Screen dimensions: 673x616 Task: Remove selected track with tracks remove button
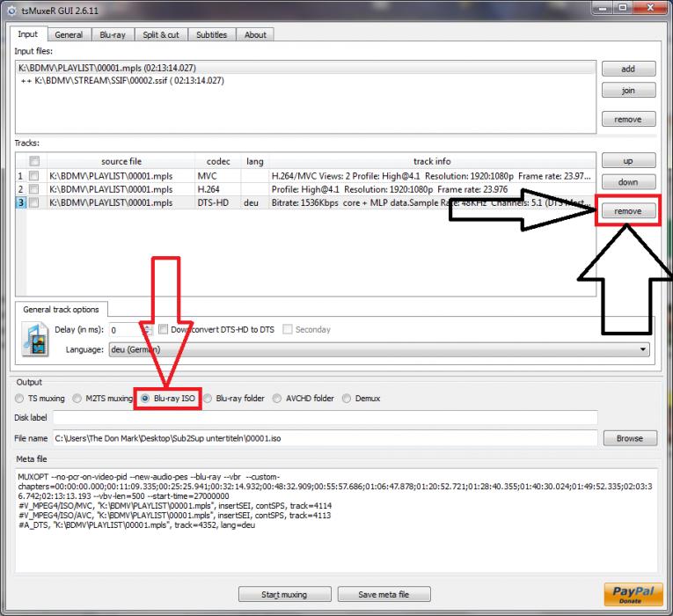[x=628, y=211]
